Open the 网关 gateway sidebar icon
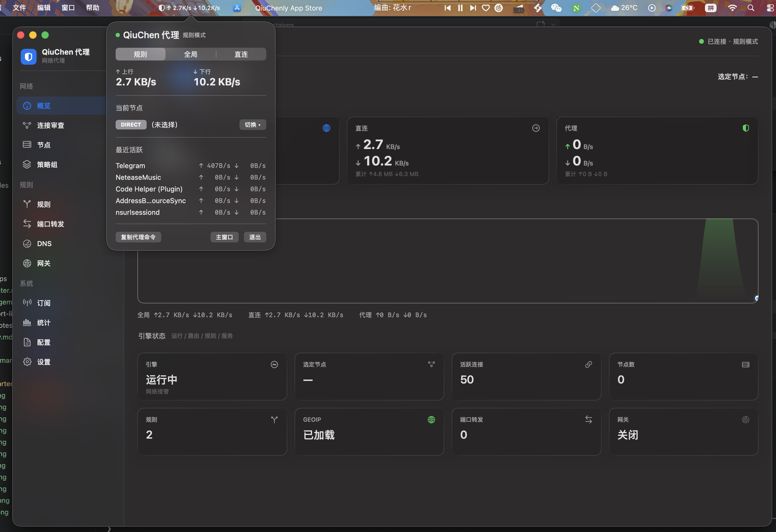 tap(27, 264)
